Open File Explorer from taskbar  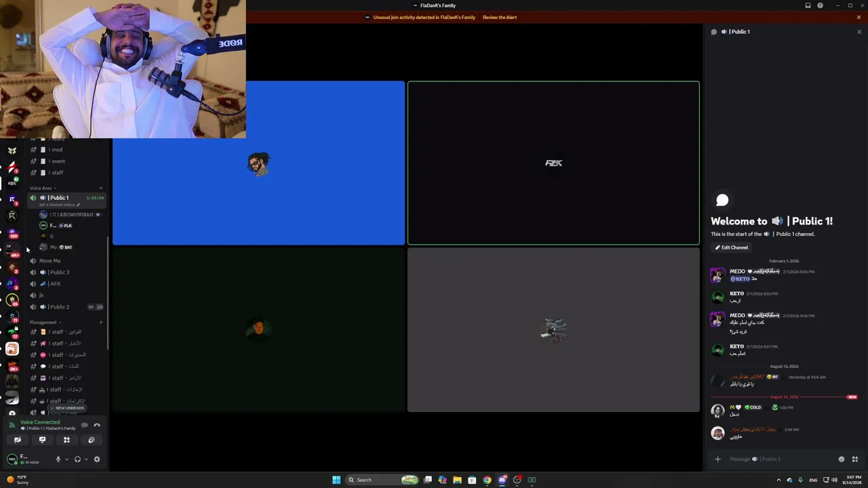pos(457,480)
